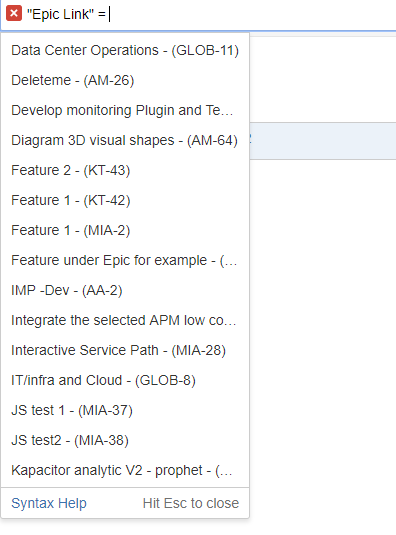Choose IT/infra and Cloud (GLOB-8)
396x535 pixels.
(x=125, y=380)
